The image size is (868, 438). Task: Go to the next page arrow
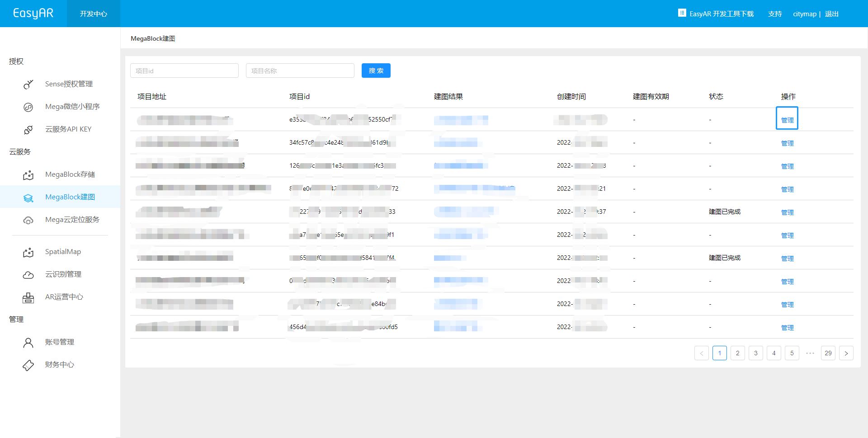846,353
